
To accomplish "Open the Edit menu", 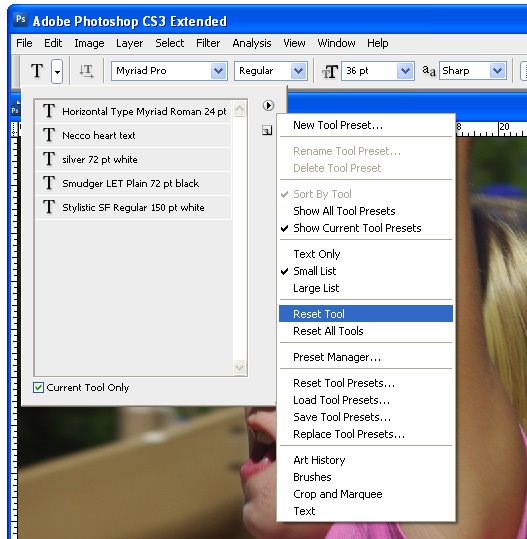I will coord(53,43).
